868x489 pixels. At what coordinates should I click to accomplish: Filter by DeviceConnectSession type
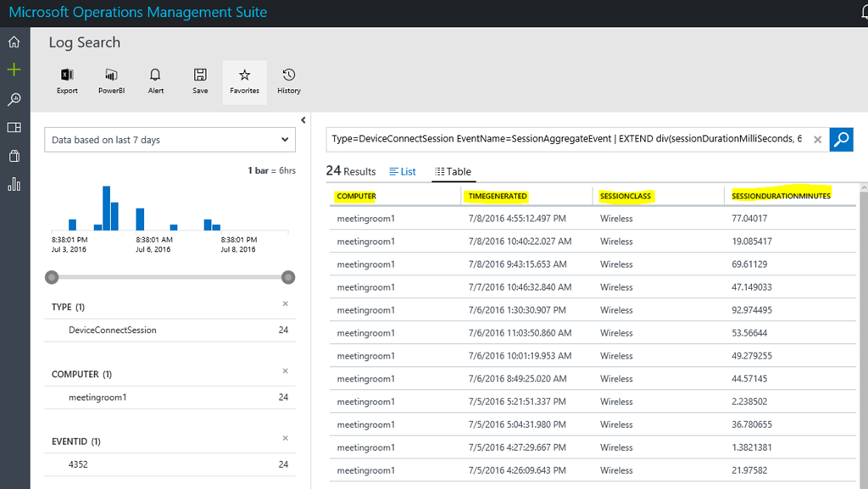click(x=113, y=330)
